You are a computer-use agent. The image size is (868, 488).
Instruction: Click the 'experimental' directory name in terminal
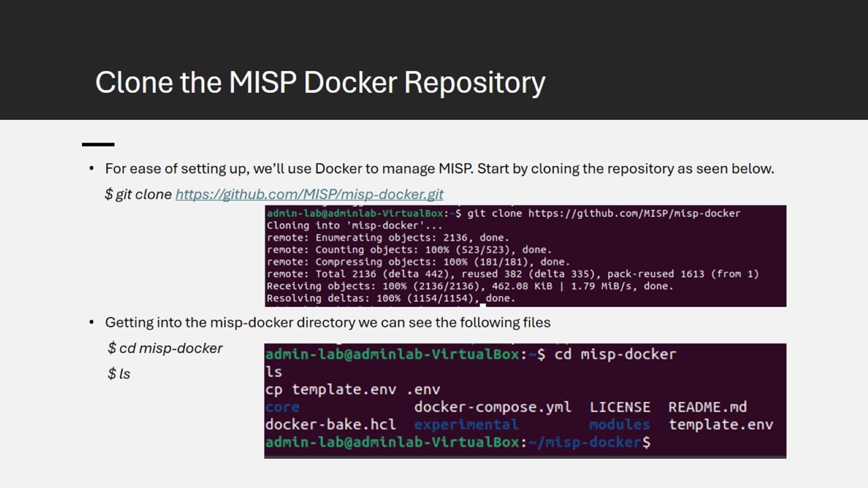coord(466,425)
